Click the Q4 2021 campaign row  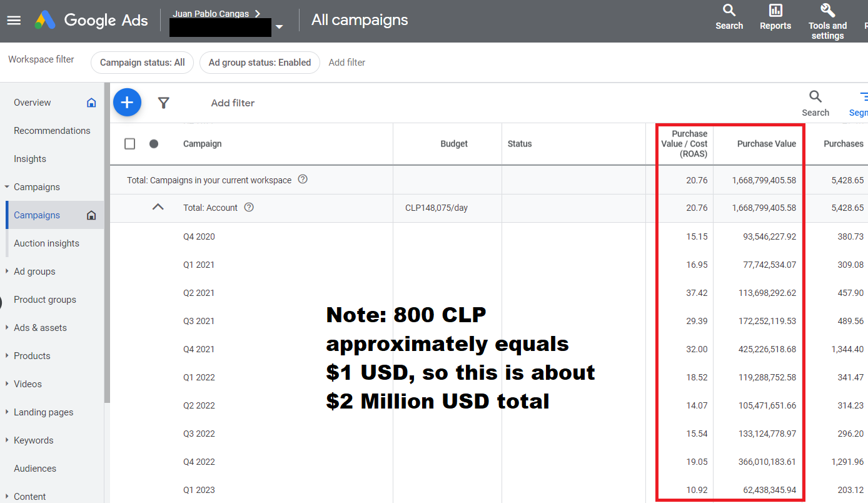tap(489, 349)
